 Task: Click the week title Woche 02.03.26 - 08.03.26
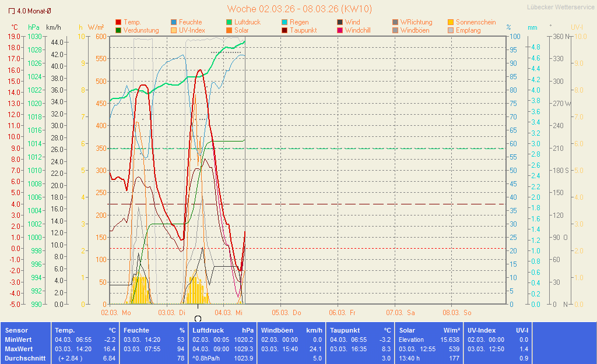tap(299, 9)
